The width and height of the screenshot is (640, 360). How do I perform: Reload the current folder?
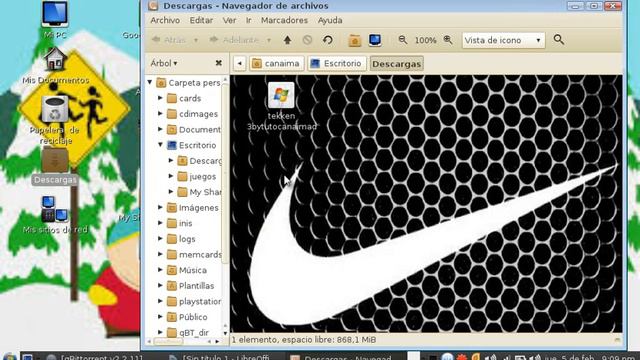[327, 40]
